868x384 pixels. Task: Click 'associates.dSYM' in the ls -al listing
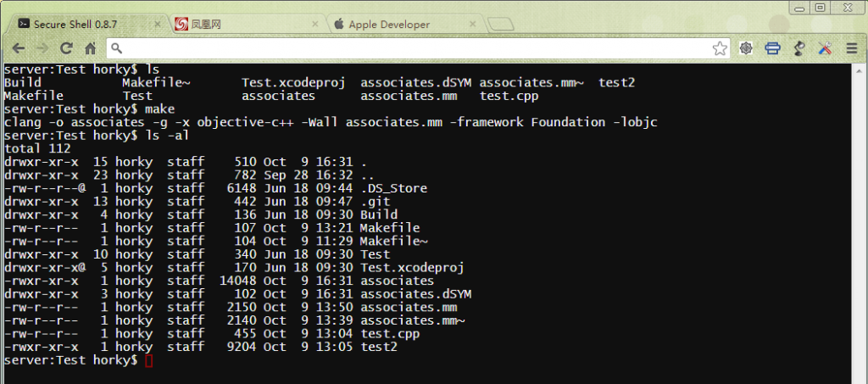coord(415,294)
